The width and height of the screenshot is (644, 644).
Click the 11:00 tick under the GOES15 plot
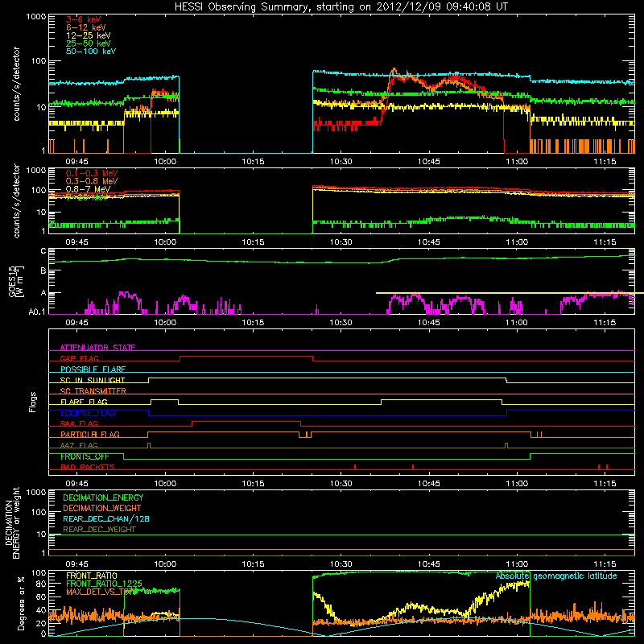pos(517,323)
